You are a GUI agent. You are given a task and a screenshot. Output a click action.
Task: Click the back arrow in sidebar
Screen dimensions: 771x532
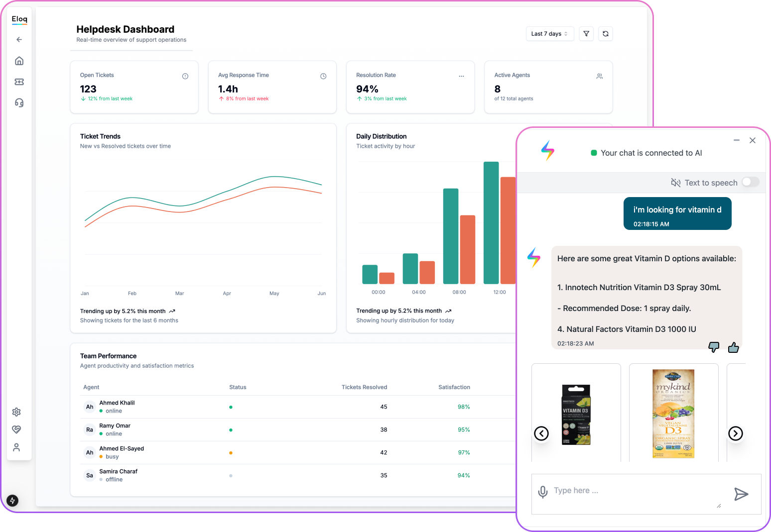coord(19,39)
